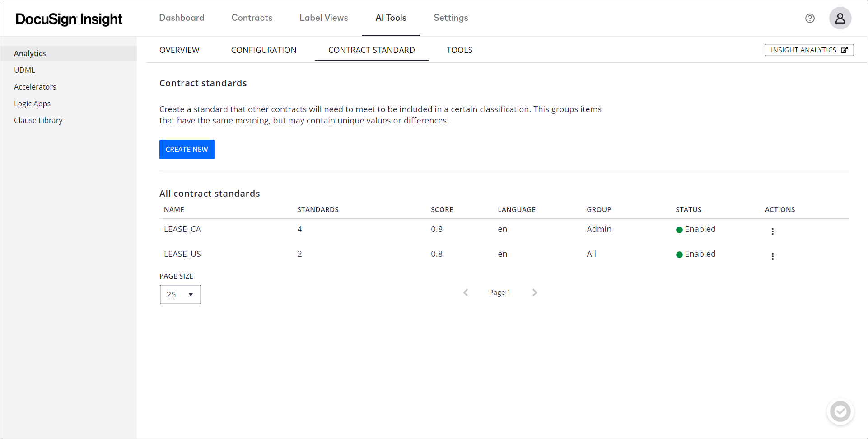Open the help question mark icon
Image resolution: width=868 pixels, height=439 pixels.
tap(810, 18)
